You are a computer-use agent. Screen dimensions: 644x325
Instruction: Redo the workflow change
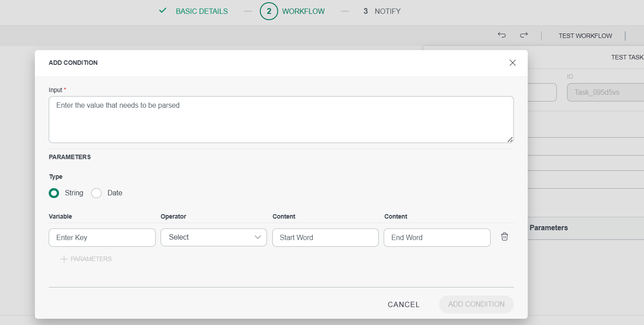(x=524, y=35)
